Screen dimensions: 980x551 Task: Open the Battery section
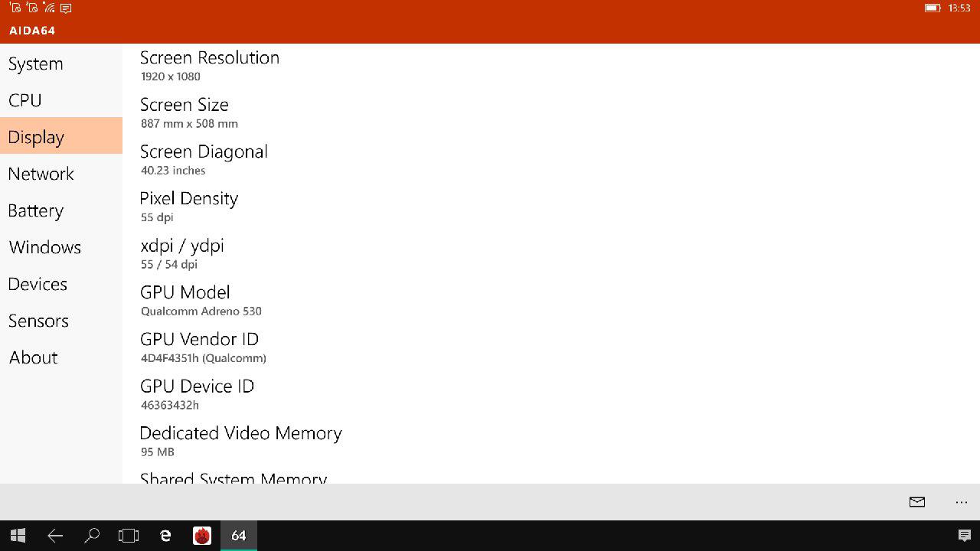click(x=61, y=210)
